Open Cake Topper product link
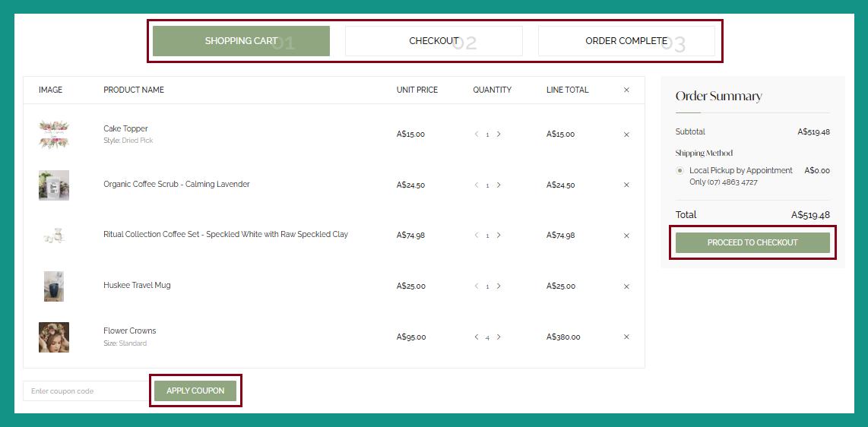Viewport: 868px width, 427px height. (125, 128)
